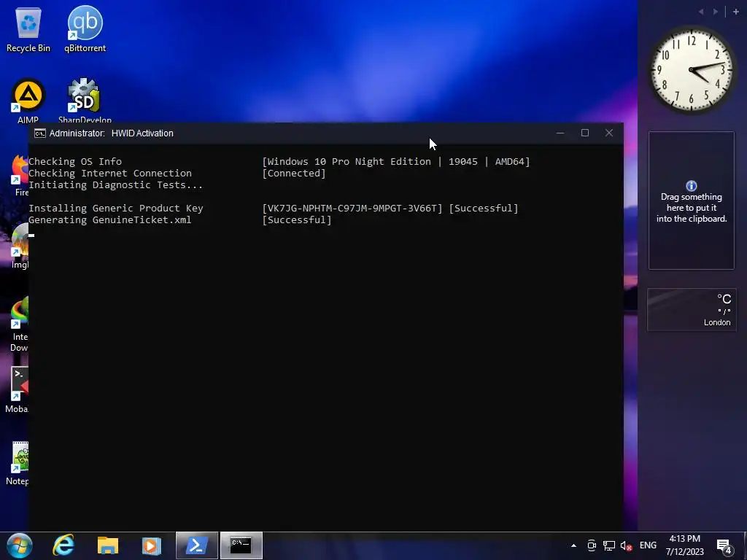Click the product key VK7JG-NPHTM text
Image resolution: width=747 pixels, height=560 pixels.
352,208
